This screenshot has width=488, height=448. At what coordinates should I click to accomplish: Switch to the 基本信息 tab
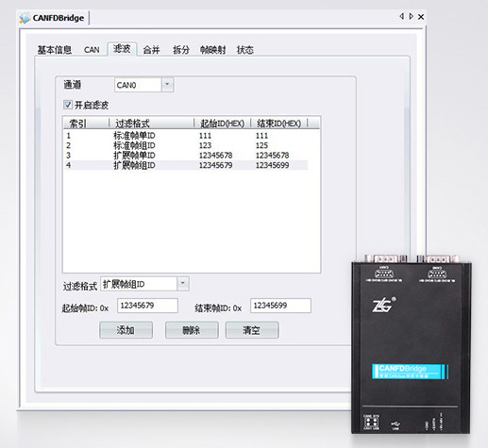pyautogui.click(x=55, y=50)
